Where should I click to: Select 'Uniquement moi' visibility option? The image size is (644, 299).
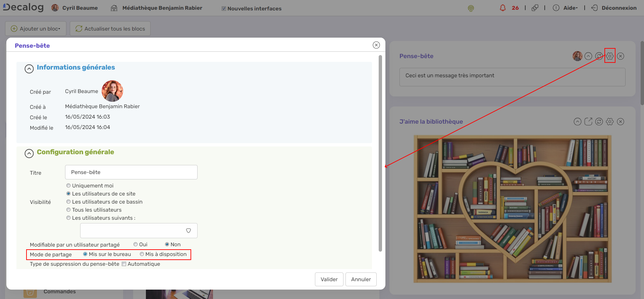click(68, 186)
